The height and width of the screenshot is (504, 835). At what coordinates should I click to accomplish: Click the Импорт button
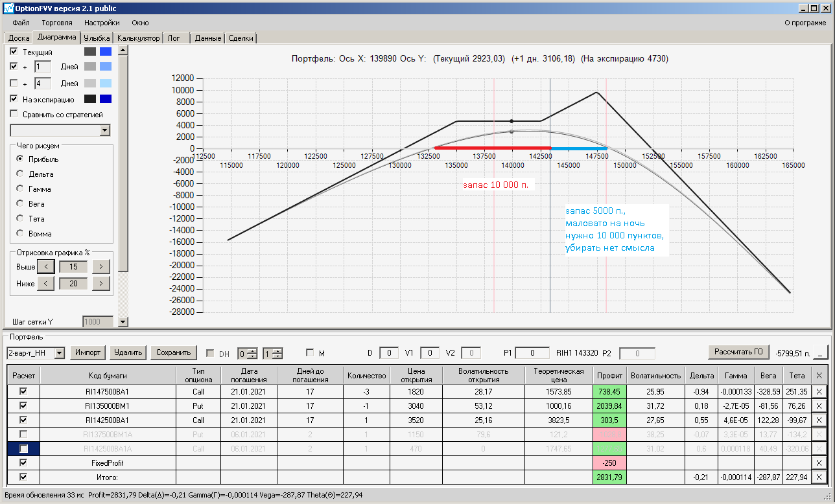tap(88, 352)
